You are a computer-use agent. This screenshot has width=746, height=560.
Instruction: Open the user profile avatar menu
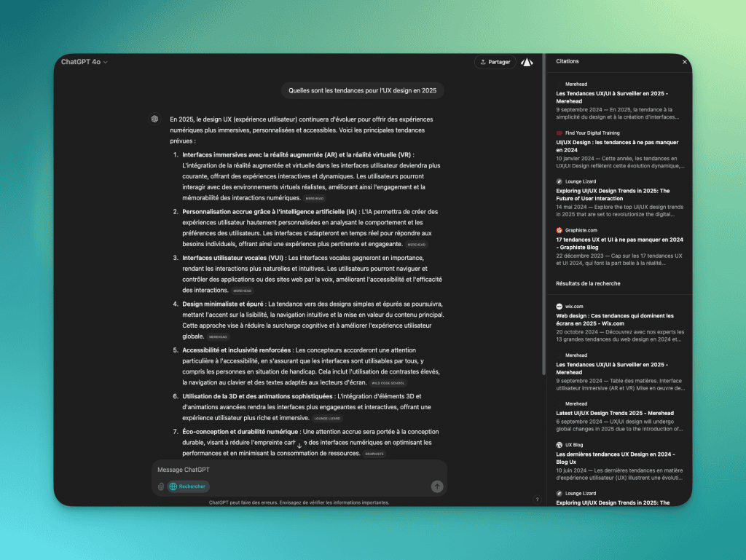(x=527, y=63)
